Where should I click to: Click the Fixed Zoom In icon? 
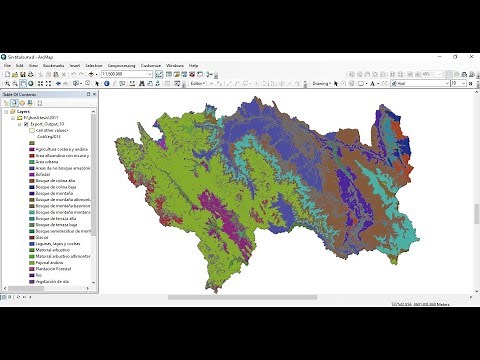click(40, 83)
